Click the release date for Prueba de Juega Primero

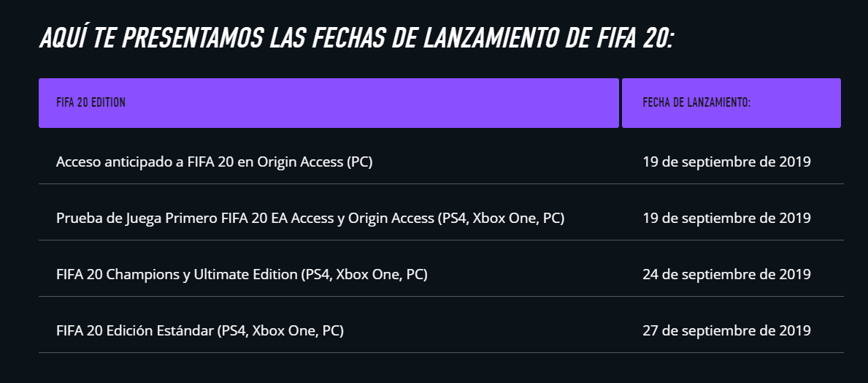click(x=726, y=219)
